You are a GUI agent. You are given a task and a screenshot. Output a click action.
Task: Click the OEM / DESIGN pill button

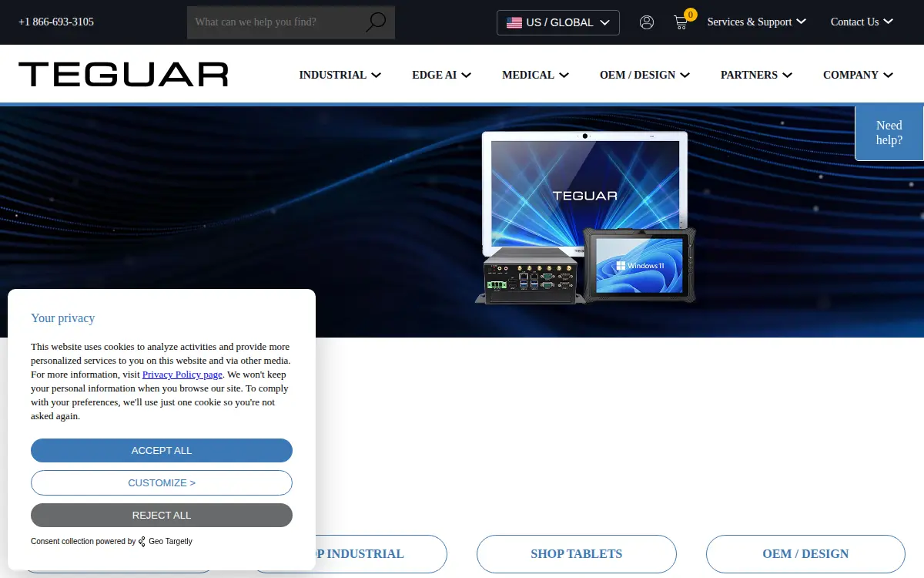(805, 553)
